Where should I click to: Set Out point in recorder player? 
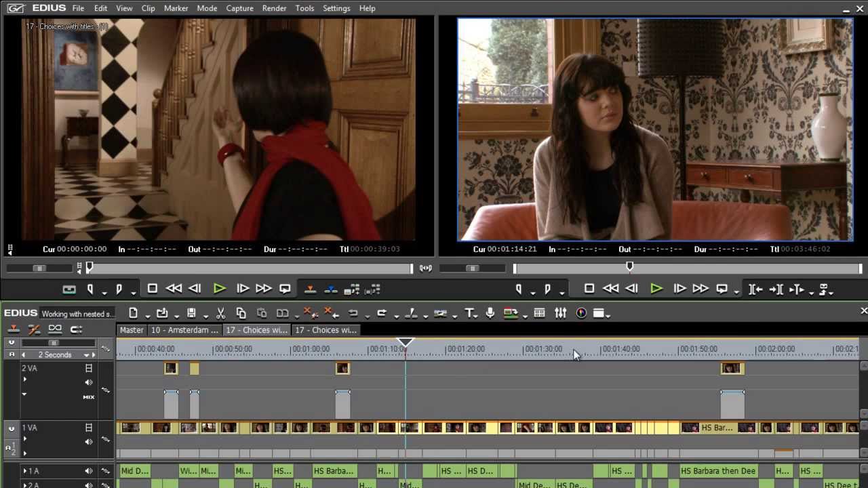pos(547,289)
